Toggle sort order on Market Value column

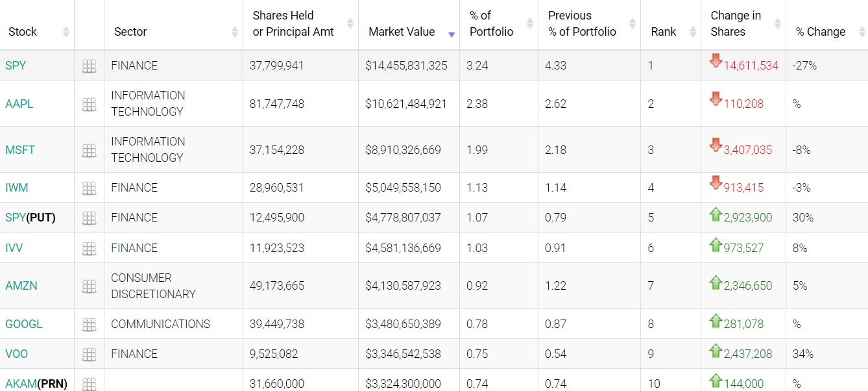click(x=402, y=32)
